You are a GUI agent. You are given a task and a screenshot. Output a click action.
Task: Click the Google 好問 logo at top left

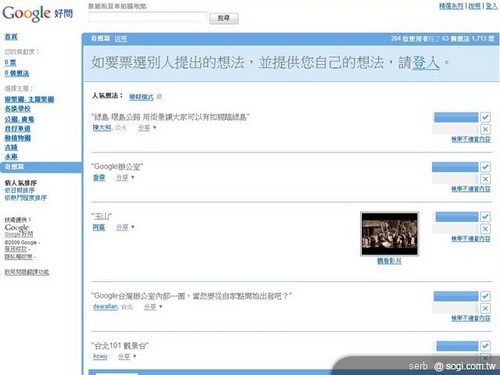coord(37,14)
